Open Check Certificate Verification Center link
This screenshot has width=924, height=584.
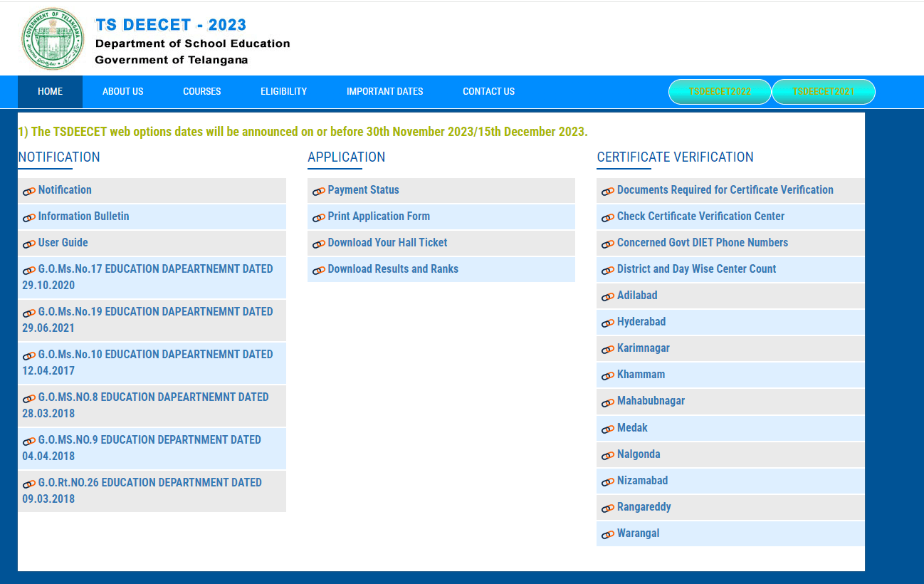(x=700, y=217)
